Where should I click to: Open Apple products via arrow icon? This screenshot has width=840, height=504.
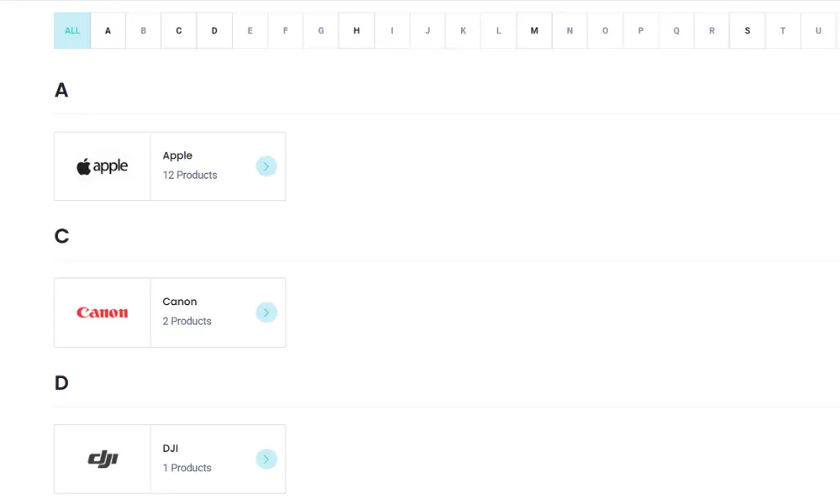[265, 166]
